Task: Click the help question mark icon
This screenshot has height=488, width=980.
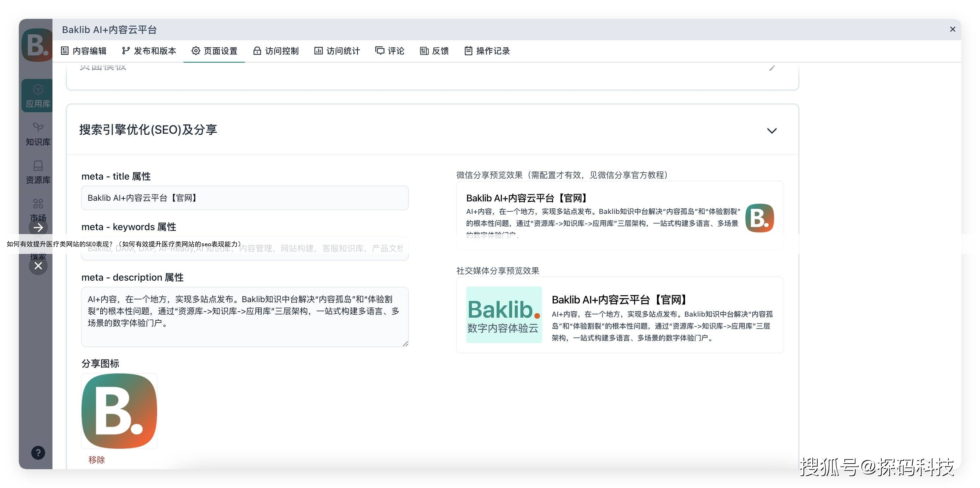Action: point(38,453)
